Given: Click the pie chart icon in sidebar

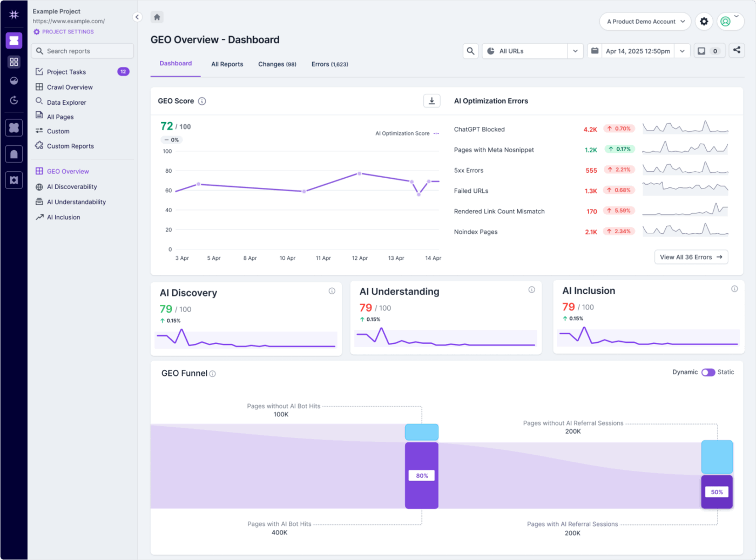Looking at the screenshot, I should click(14, 80).
